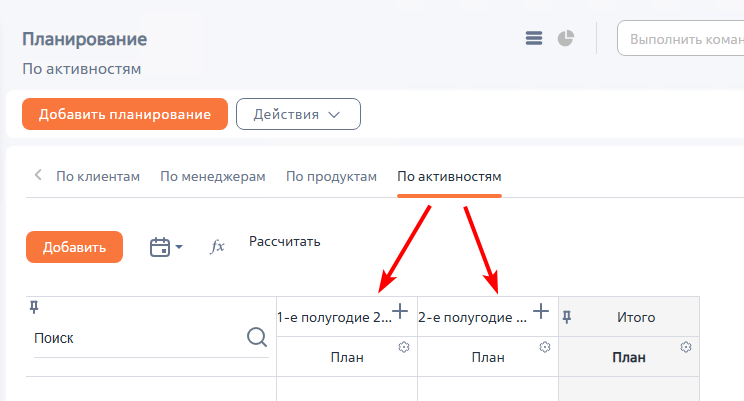Click plus icon in the 2-е полугодие column
The image size is (744, 401).
pos(541,311)
